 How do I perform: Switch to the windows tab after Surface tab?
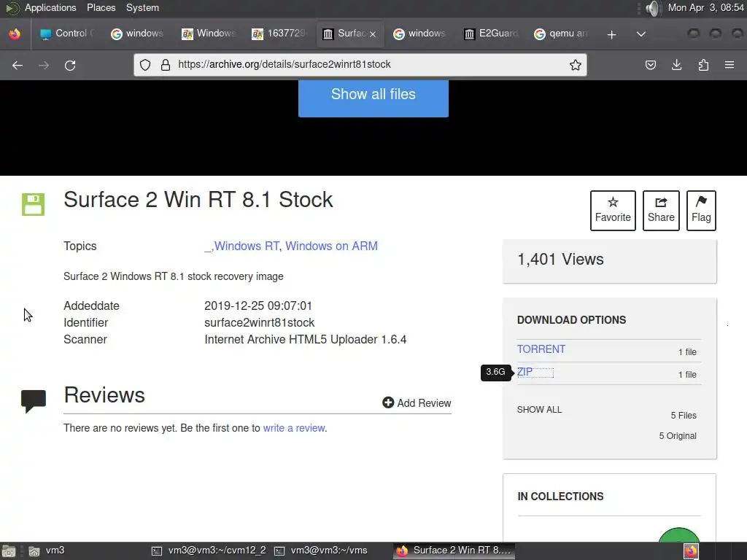click(420, 34)
